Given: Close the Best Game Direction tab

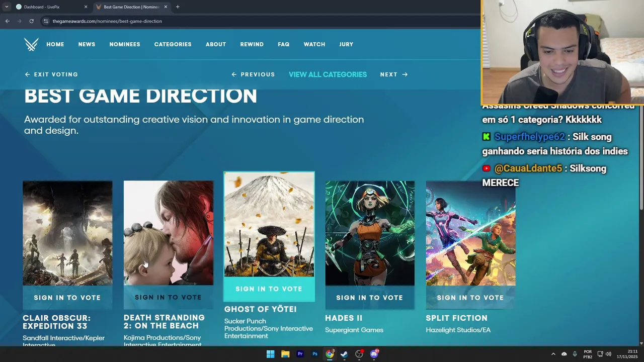Looking at the screenshot, I should tap(166, 7).
